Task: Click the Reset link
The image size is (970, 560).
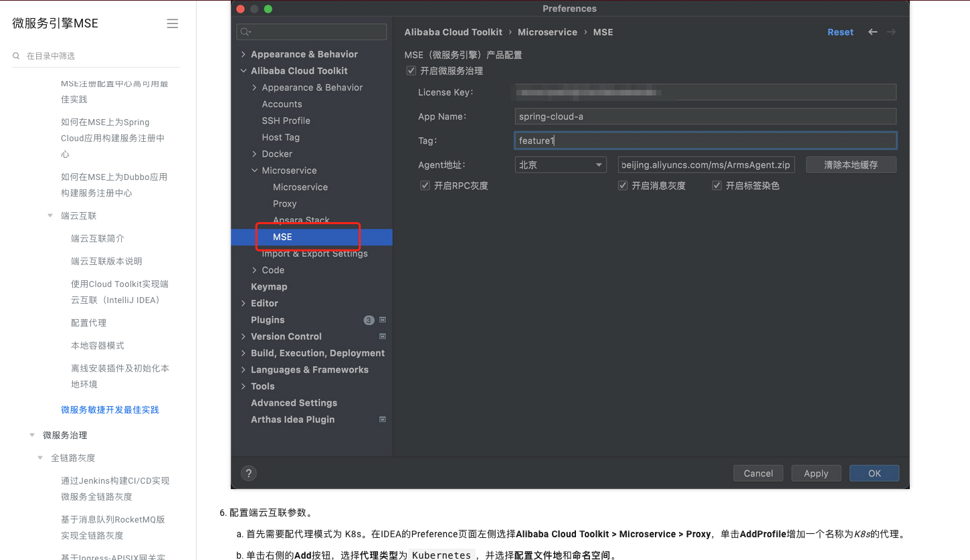Action: click(x=840, y=32)
